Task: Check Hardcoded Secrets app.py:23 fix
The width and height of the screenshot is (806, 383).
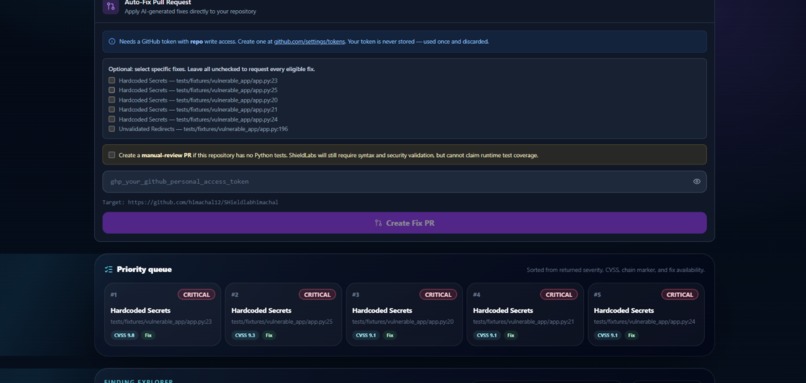Action: coord(112,80)
